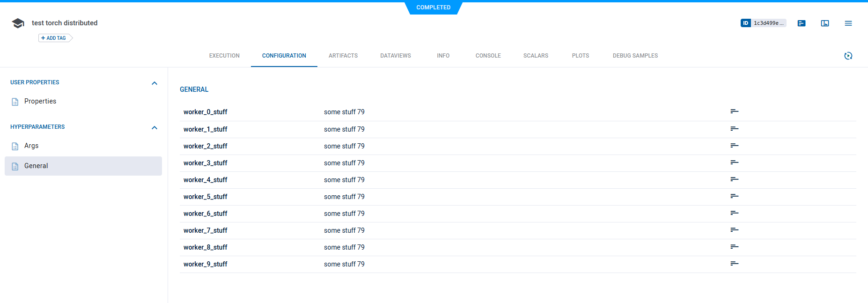
Task: Click the Add Tag button
Action: point(54,38)
